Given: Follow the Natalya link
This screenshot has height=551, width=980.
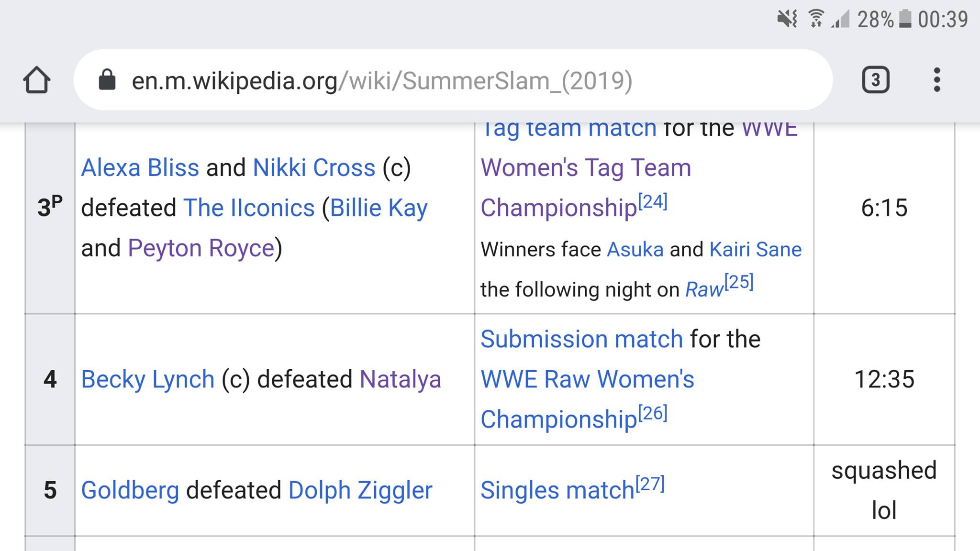Looking at the screenshot, I should point(400,379).
